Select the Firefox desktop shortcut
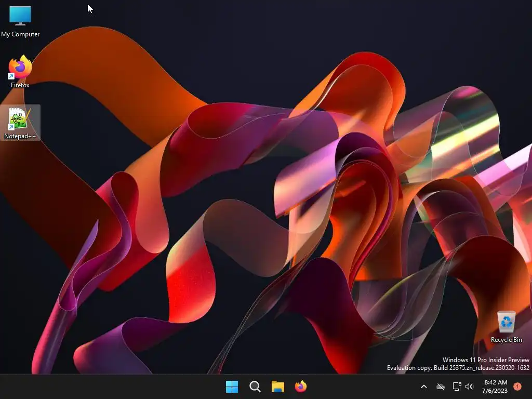 click(20, 72)
